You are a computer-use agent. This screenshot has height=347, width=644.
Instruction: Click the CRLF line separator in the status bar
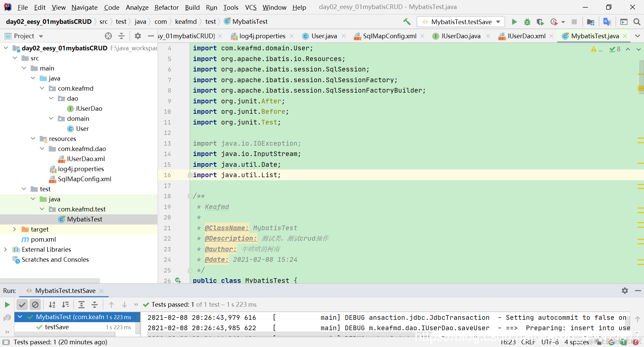[x=528, y=342]
